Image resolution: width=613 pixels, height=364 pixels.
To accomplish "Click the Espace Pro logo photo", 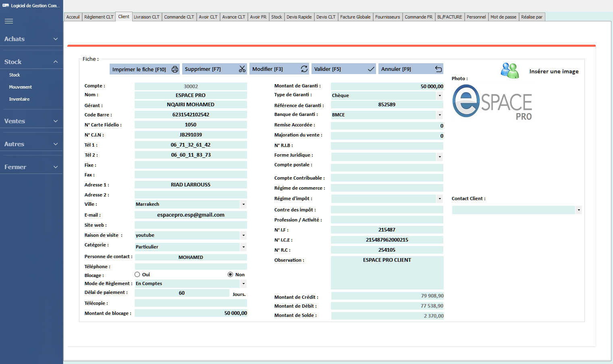I will click(492, 102).
